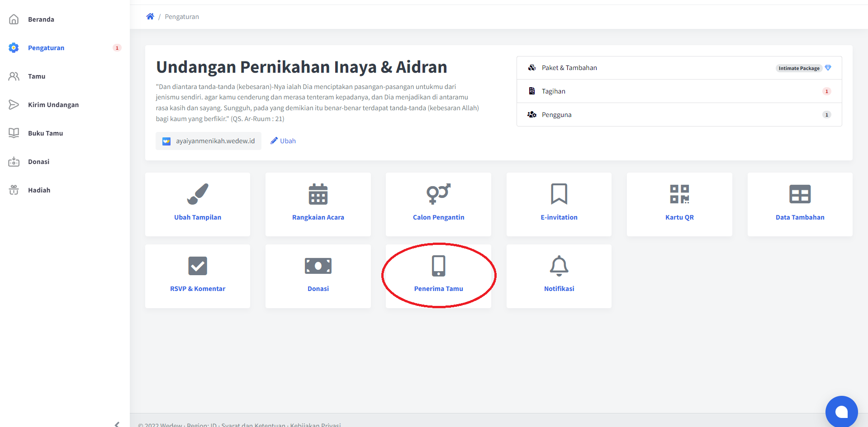Screen dimensions: 868x427
Task: Open the Tamu menu item
Action: [x=37, y=76]
